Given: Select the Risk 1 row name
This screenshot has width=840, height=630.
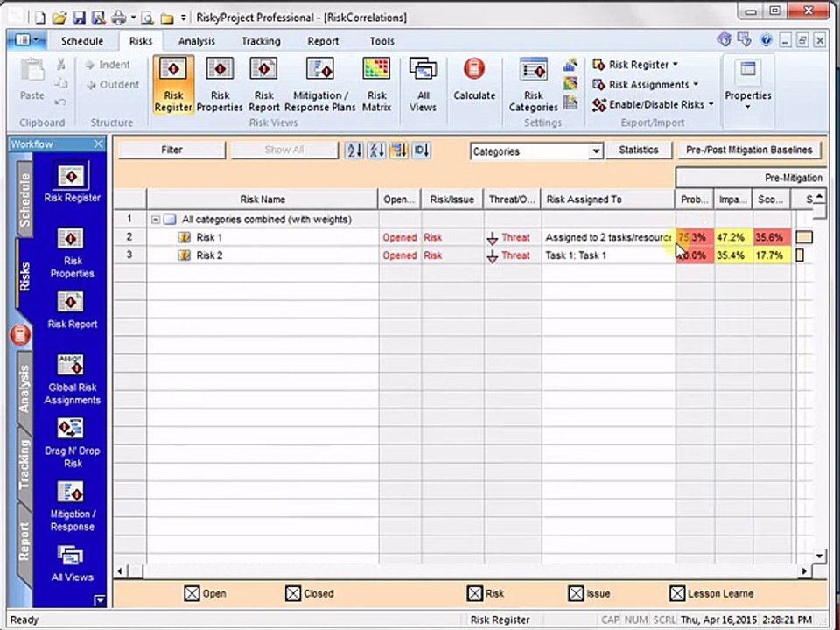Looking at the screenshot, I should pyautogui.click(x=209, y=237).
